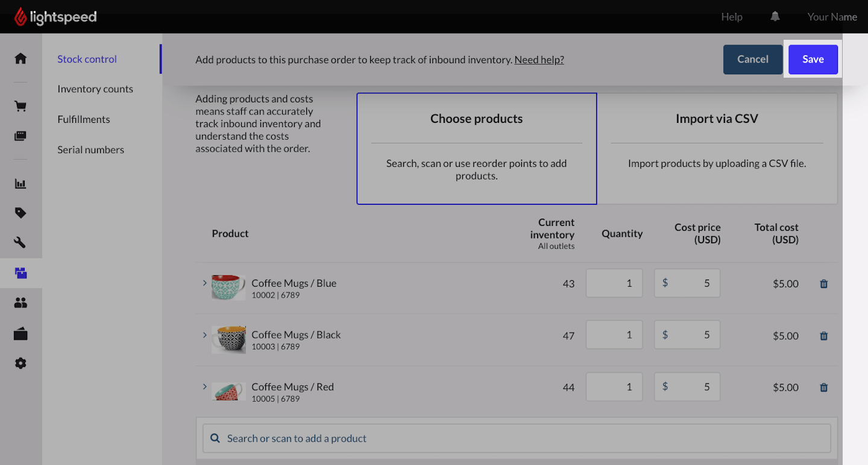Open the Need help? link
The width and height of the screenshot is (868, 465).
539,60
